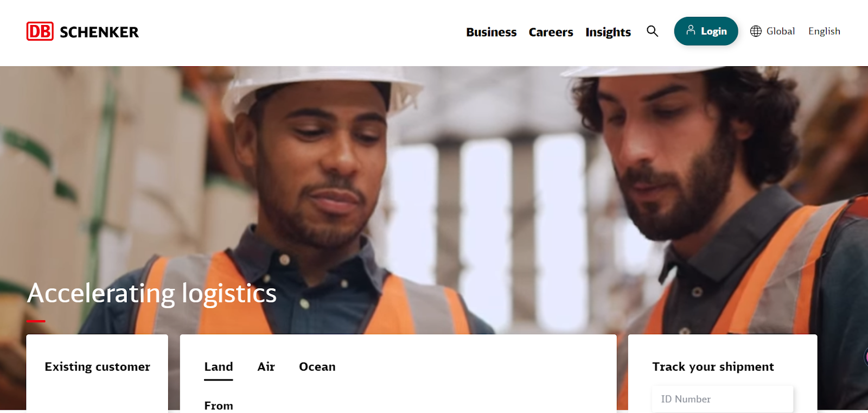Click the Track your shipment heading
This screenshot has height=413, width=868.
coord(713,367)
